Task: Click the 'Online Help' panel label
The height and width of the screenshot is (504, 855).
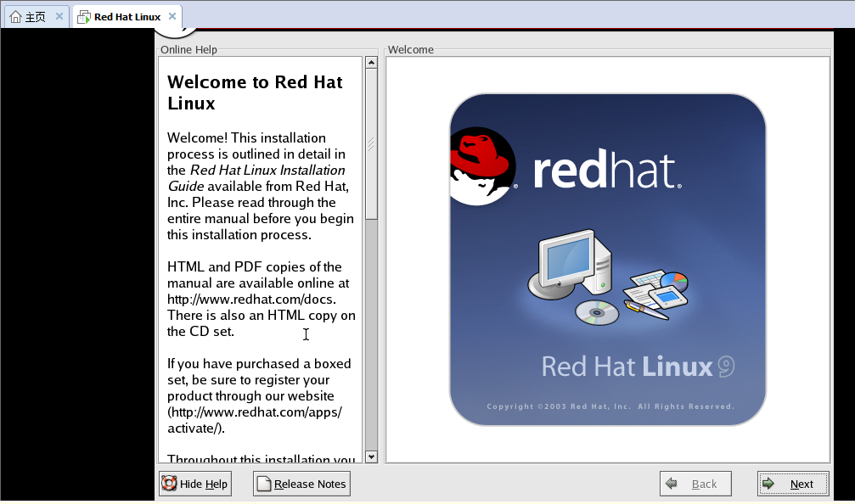Action: 188,49
